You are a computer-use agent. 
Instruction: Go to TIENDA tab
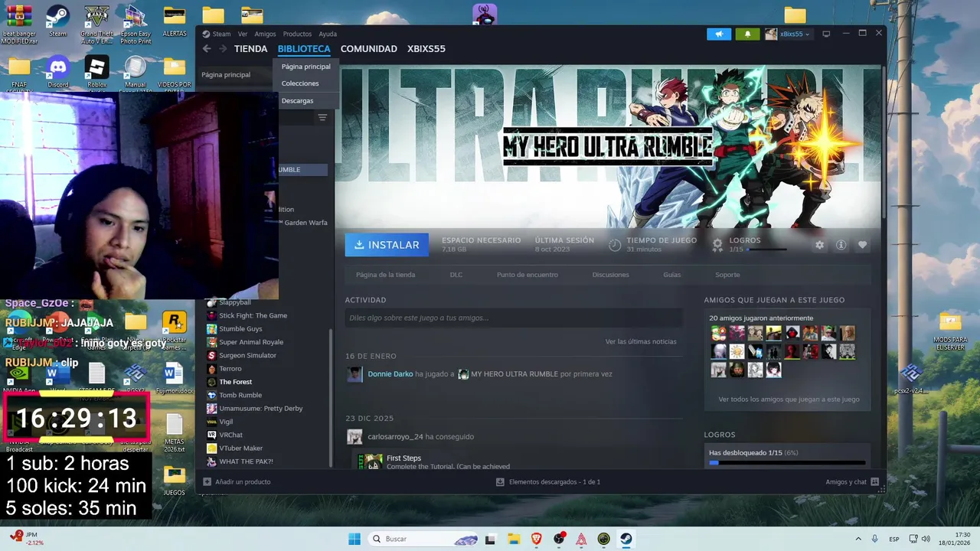(x=250, y=49)
